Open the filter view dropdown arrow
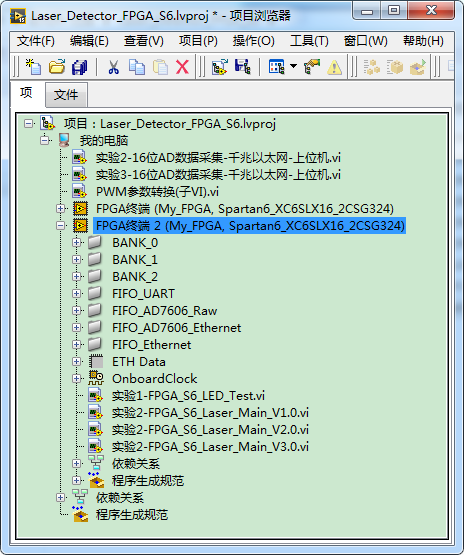Viewport: 464px width, 555px height. [x=293, y=66]
